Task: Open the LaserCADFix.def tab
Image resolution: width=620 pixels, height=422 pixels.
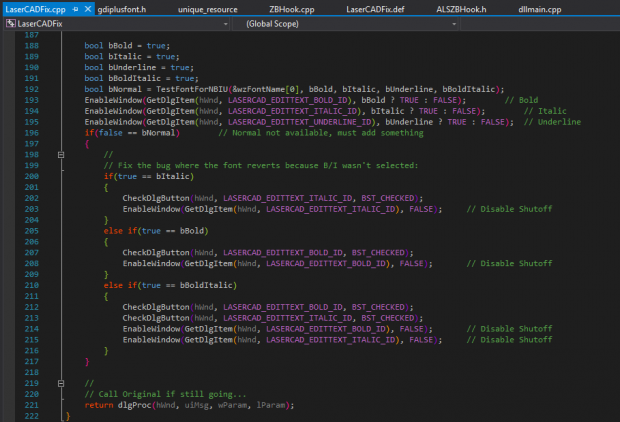Action: [x=375, y=9]
